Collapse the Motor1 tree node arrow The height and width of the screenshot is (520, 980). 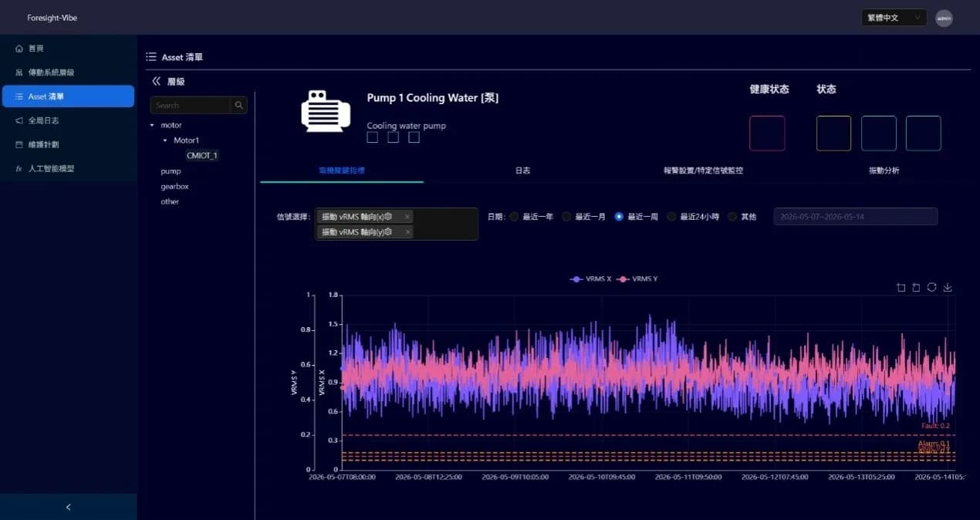click(165, 140)
